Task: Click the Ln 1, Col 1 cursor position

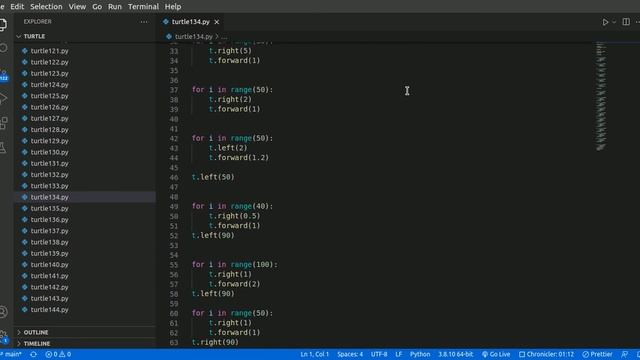Action: 314,354
